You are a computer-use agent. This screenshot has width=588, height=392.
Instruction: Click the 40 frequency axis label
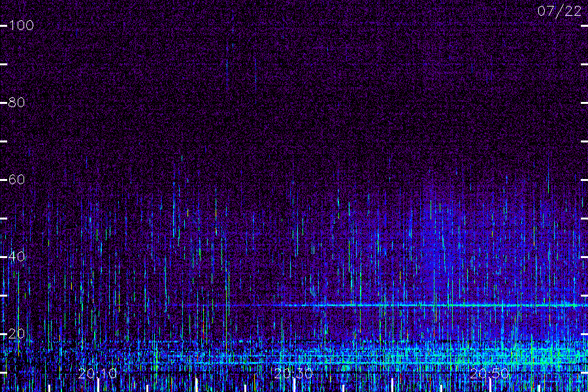[x=16, y=257]
